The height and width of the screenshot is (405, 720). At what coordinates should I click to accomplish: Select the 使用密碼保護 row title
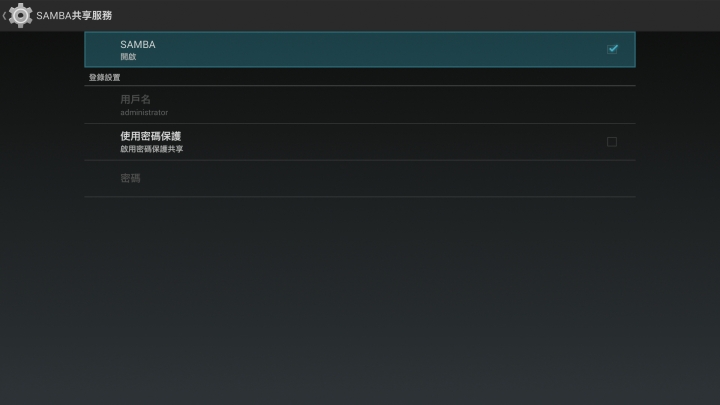click(x=151, y=136)
